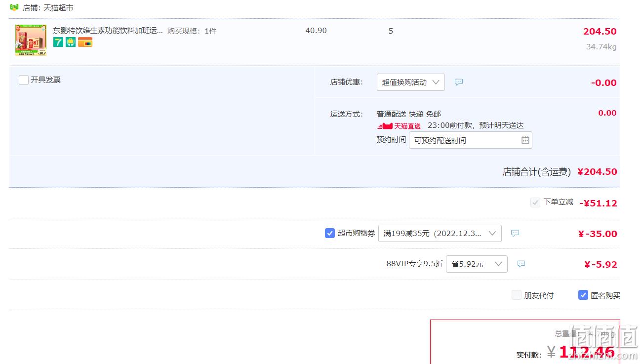Open the 东鹏特饮维生素功能饮料 product title link
Screen dimensions: 642x364
(x=108, y=31)
